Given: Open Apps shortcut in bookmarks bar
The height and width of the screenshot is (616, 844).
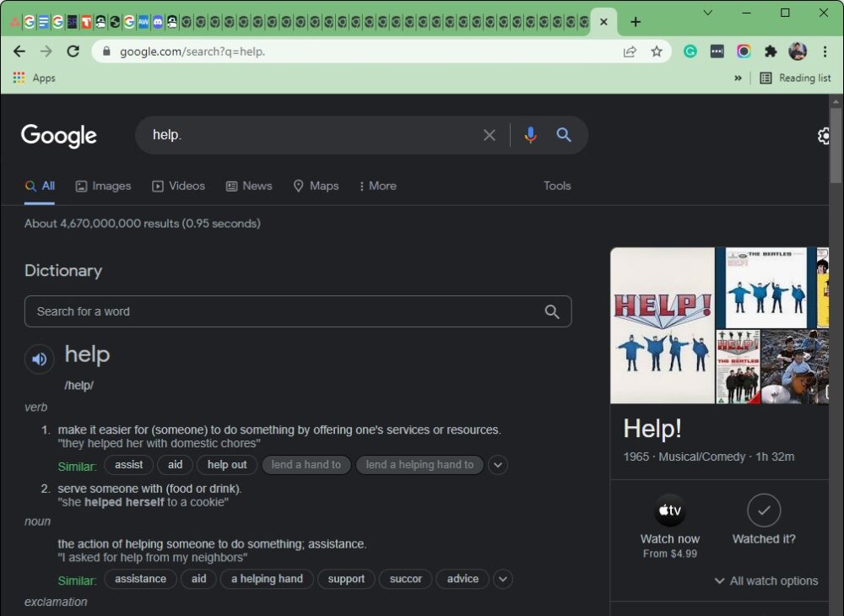Looking at the screenshot, I should pos(35,78).
